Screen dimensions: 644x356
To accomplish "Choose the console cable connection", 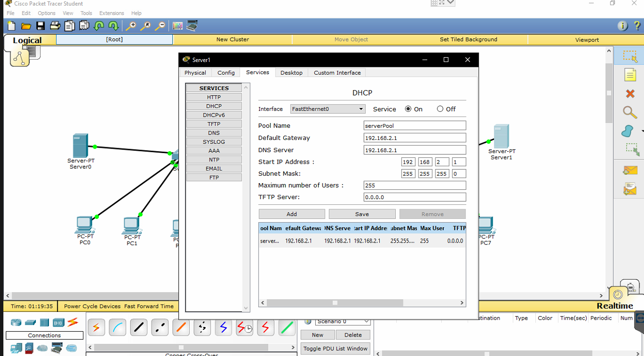I will [117, 327].
